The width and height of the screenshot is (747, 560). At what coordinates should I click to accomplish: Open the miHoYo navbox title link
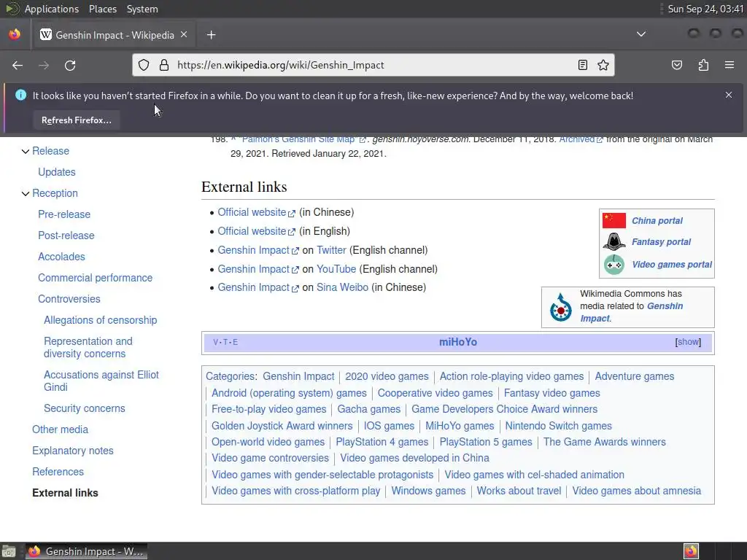tap(458, 342)
